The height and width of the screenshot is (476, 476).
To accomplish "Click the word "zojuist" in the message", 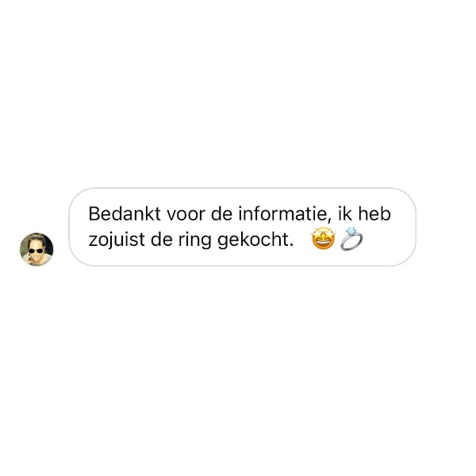I will pos(117,240).
